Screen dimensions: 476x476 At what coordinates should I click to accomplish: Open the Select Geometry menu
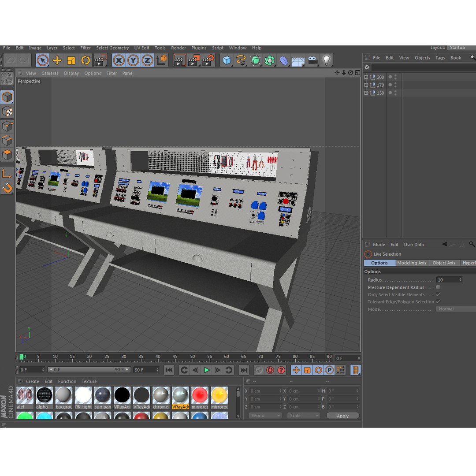point(112,48)
